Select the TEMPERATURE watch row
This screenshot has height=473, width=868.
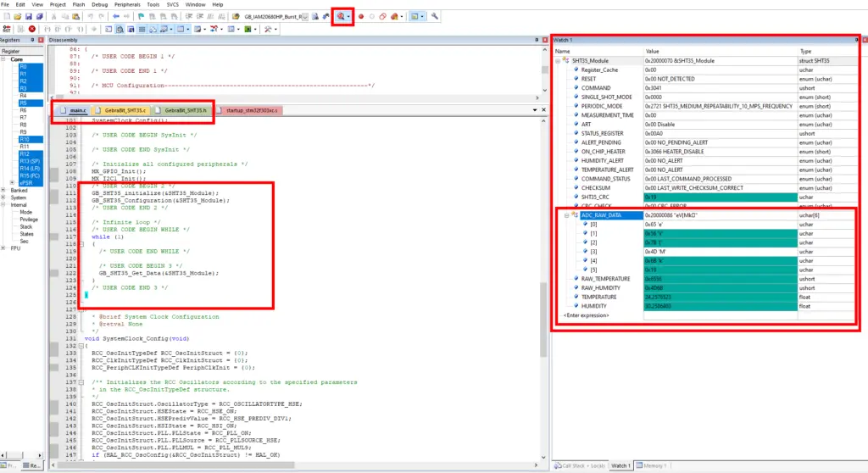click(x=705, y=298)
